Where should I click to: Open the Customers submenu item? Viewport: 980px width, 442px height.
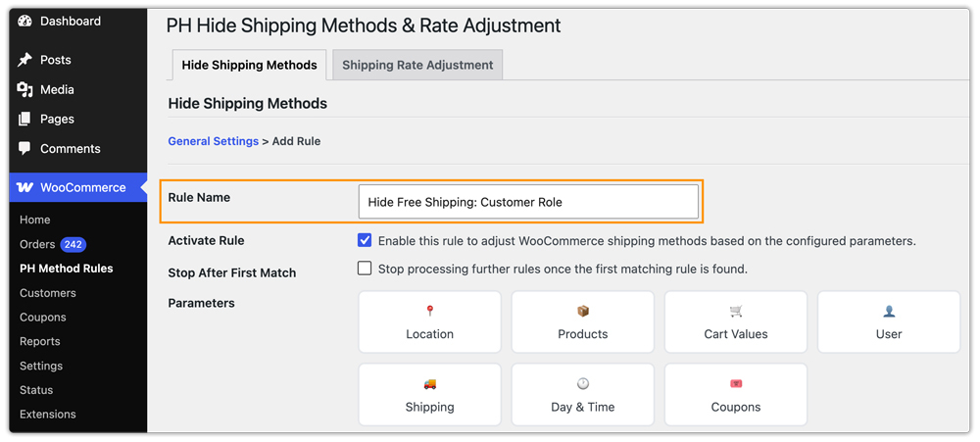pyautogui.click(x=47, y=293)
